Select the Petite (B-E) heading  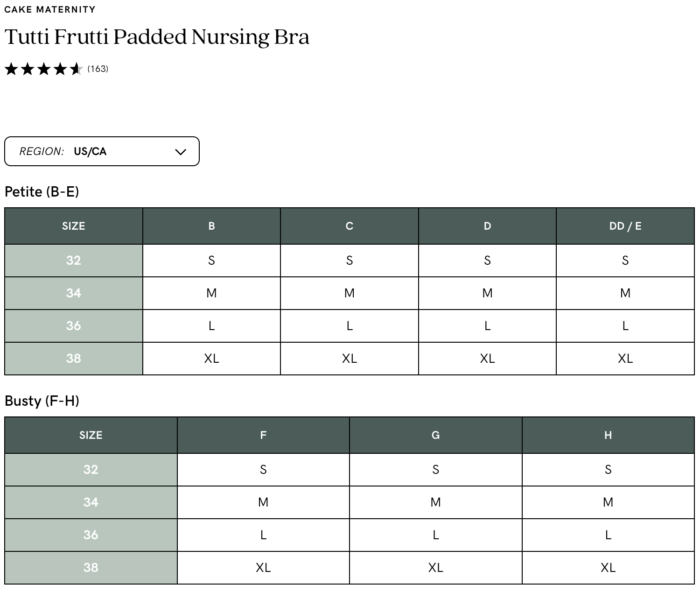pyautogui.click(x=42, y=192)
